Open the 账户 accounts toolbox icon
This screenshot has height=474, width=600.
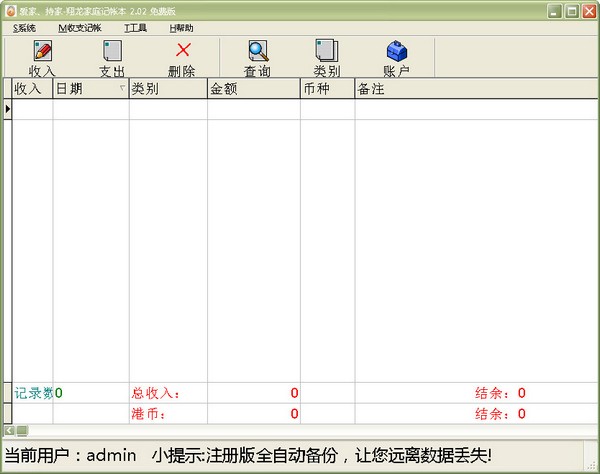(397, 58)
